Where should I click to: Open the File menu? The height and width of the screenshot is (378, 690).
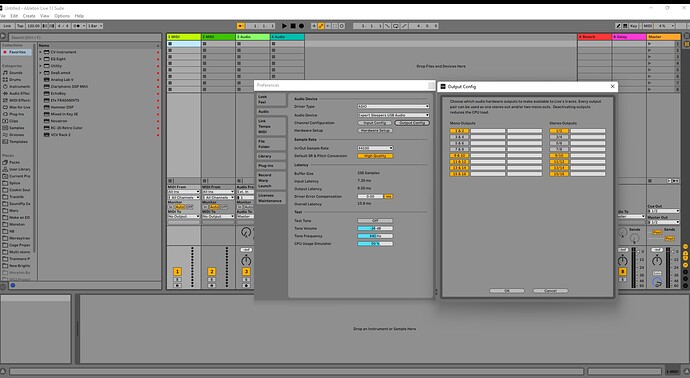[3, 16]
